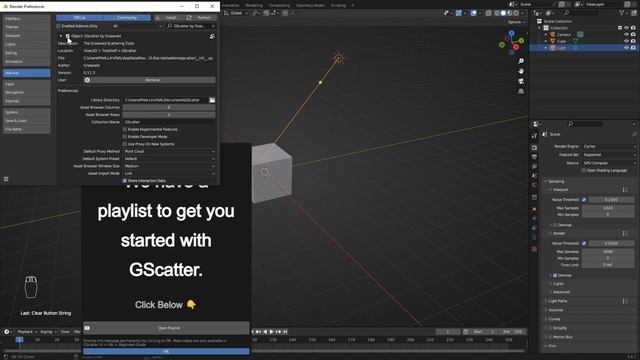Click the Asset Browser Rows value field
Viewport: 640px width, 360px height.
169,115
